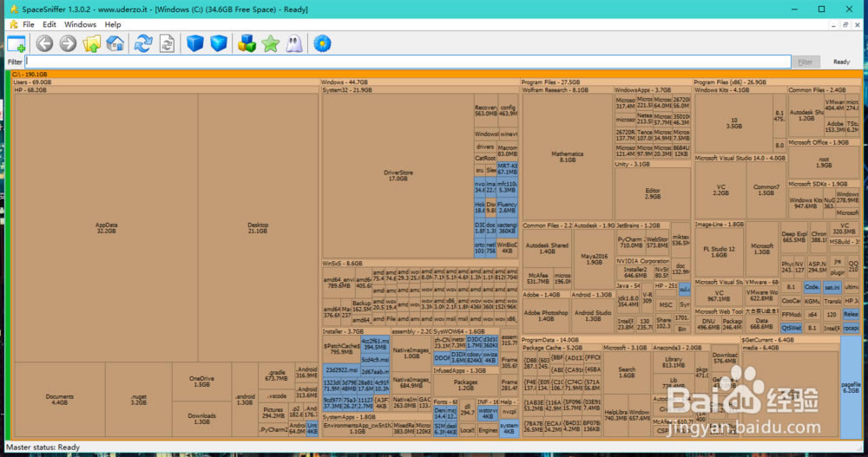The height and width of the screenshot is (457, 868).
Task: Click the Mathematica 8.1GB block
Action: pos(568,156)
